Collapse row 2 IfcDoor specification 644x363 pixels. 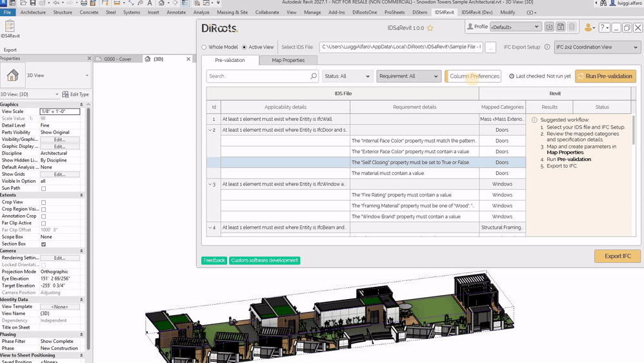[x=210, y=130]
